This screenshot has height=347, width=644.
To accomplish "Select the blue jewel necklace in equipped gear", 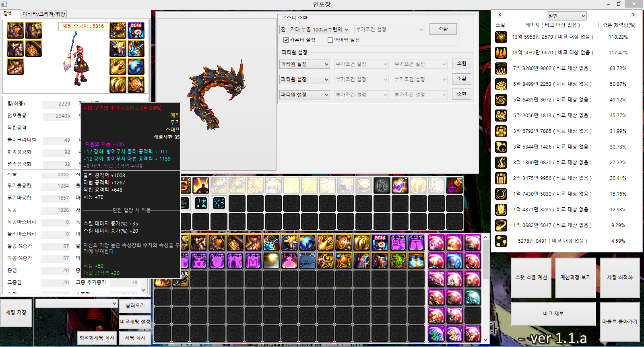I will click(x=136, y=49).
